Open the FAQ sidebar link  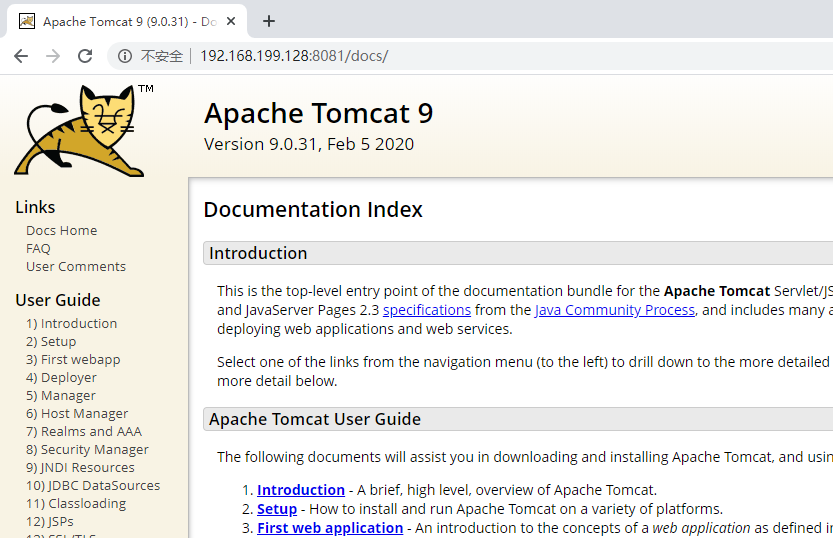[x=38, y=249]
